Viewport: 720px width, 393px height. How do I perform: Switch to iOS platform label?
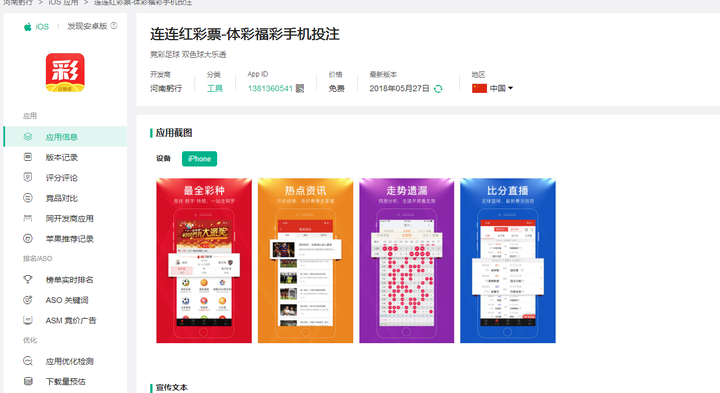pyautogui.click(x=42, y=27)
